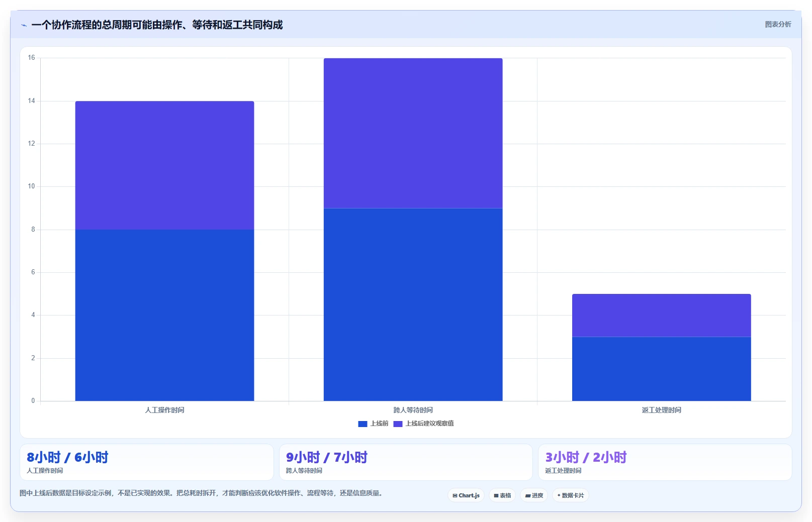
Task: Open the 8小时 / 6小时 data card
Action: click(147, 462)
